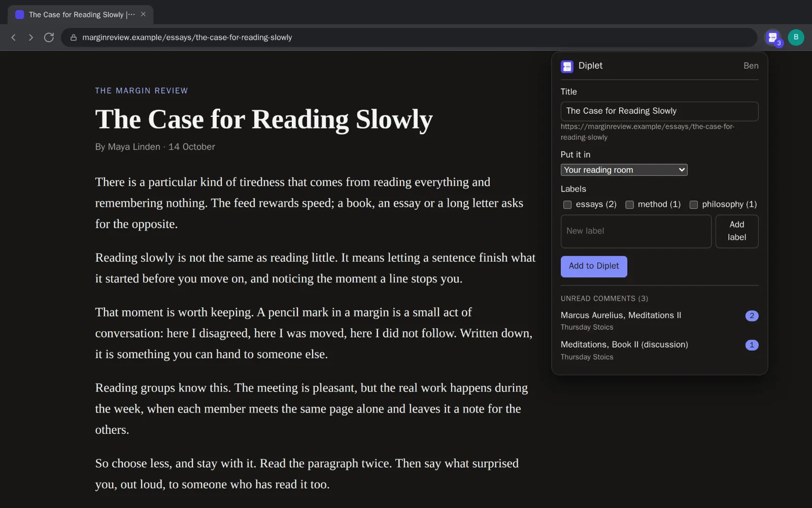Click THE MARGIN REVIEW site name
Image resolution: width=812 pixels, height=508 pixels.
[142, 91]
